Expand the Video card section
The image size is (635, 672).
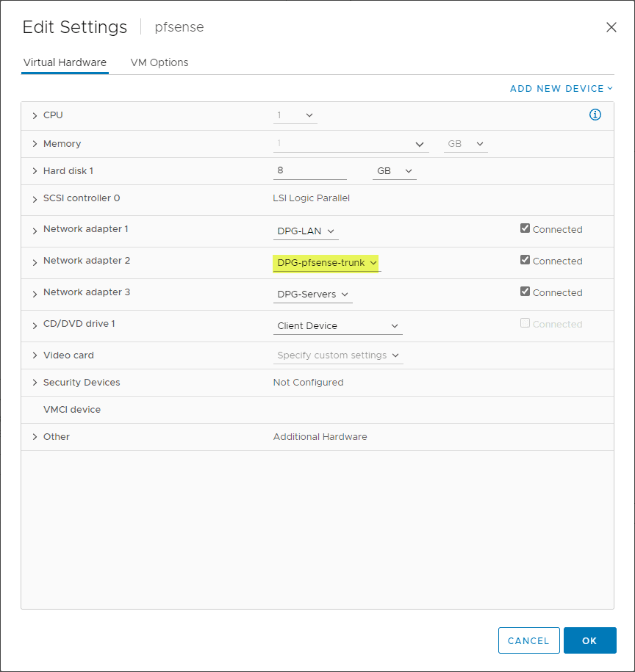tap(35, 355)
